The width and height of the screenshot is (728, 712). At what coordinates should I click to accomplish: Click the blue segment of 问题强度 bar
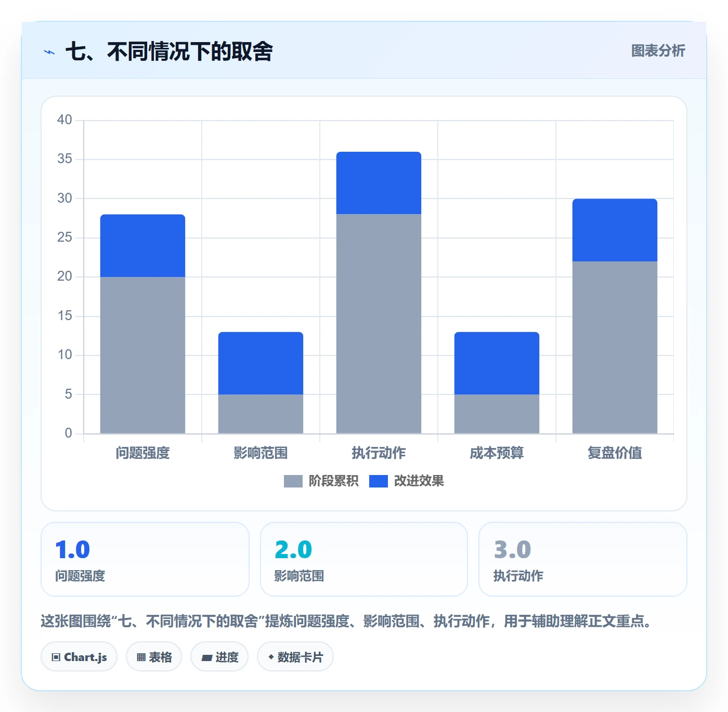point(142,246)
